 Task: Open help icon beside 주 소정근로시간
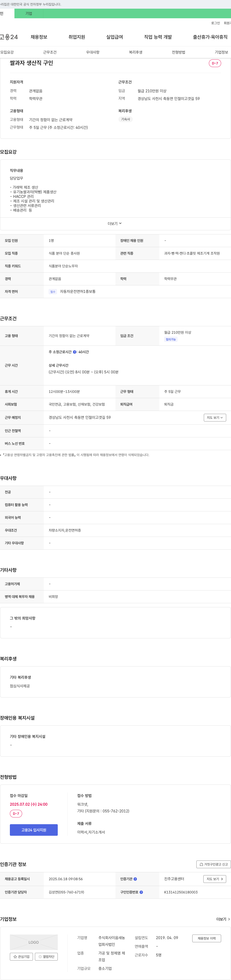tap(75, 352)
